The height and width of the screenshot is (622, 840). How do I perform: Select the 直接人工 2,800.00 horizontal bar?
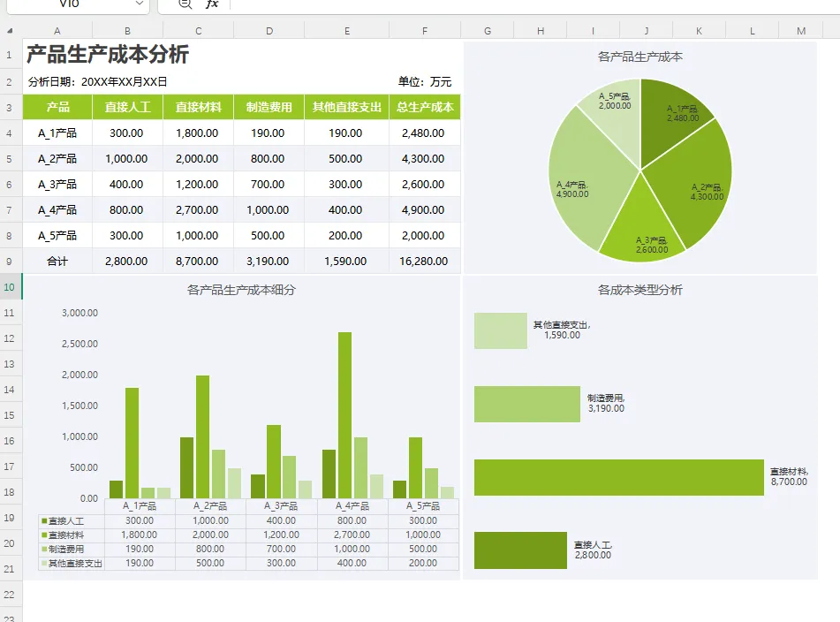coord(520,550)
